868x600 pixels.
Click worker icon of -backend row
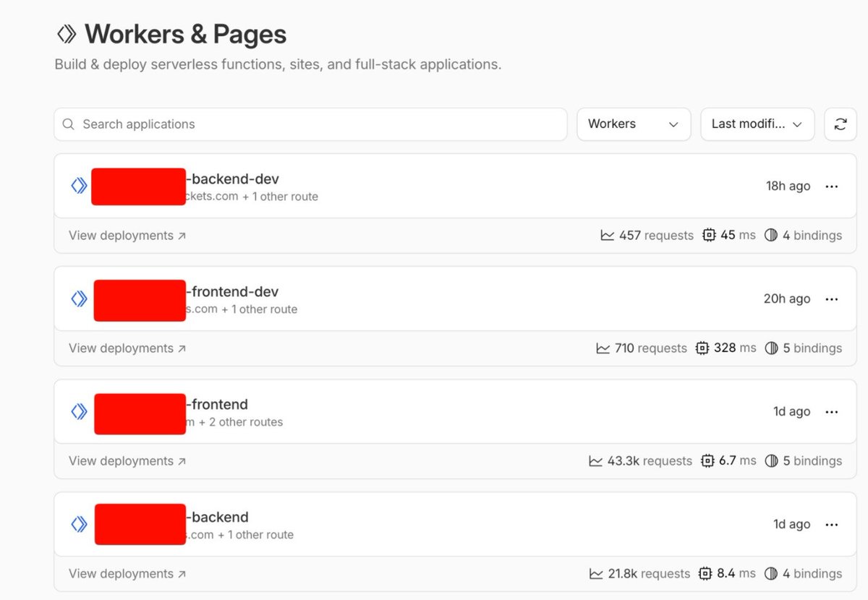point(79,524)
